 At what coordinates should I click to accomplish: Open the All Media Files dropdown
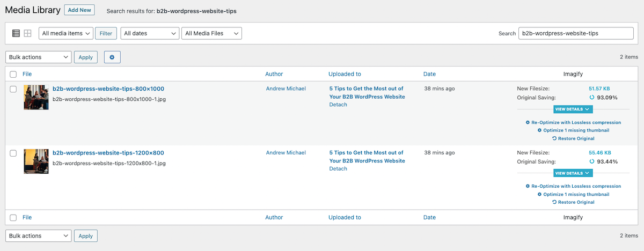point(212,33)
